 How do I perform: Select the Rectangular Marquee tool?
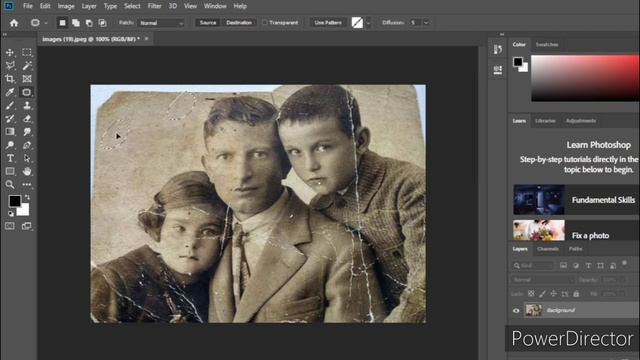27,53
